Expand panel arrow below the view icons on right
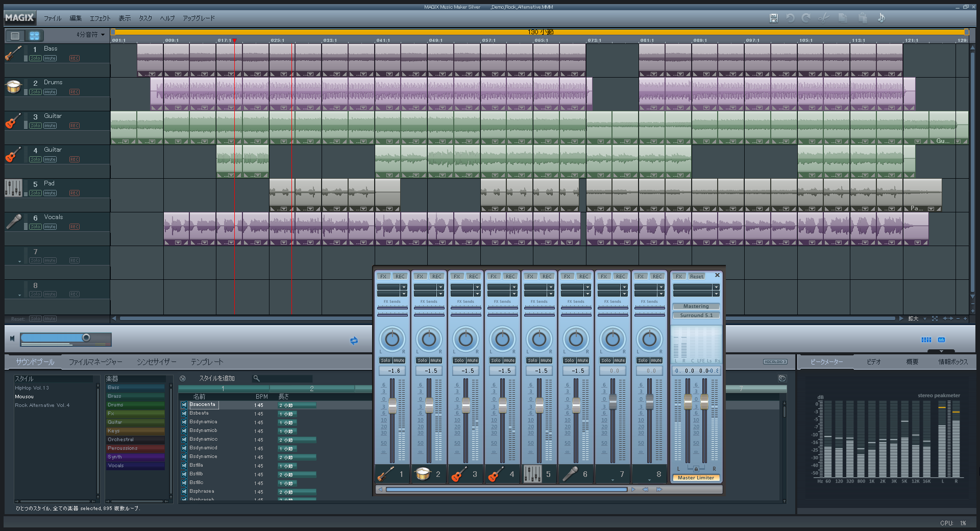The height and width of the screenshot is (531, 980). click(941, 351)
